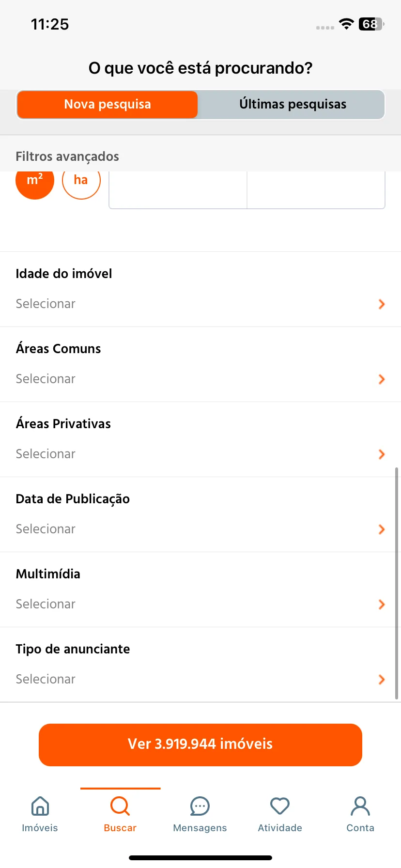Click the minimum area input field
Viewport: 401px width, 868px height.
click(178, 190)
